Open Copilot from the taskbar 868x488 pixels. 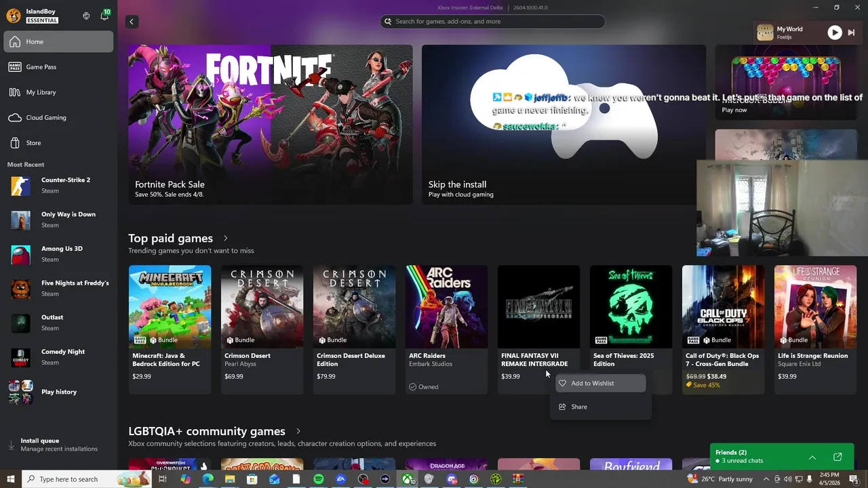coord(185,479)
